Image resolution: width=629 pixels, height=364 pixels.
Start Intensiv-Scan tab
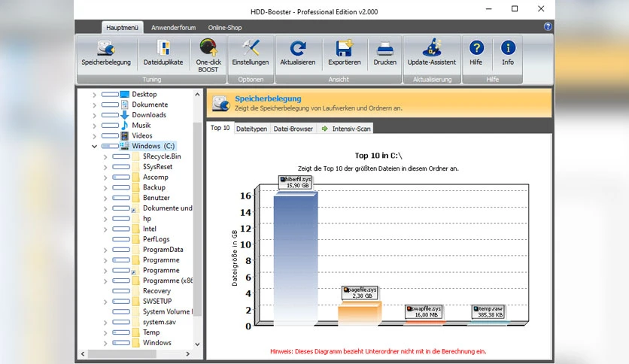345,129
